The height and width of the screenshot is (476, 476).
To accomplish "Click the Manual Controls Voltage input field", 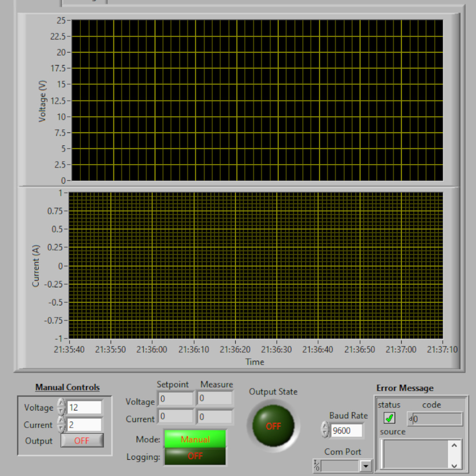I will [84, 407].
